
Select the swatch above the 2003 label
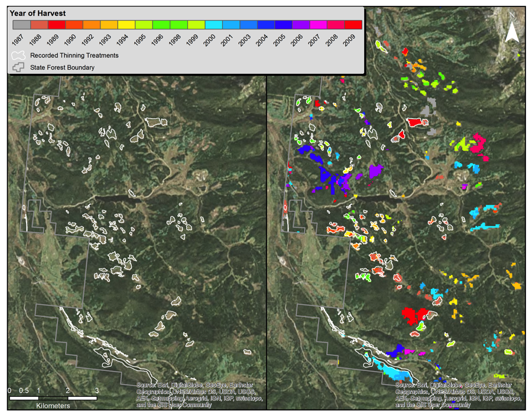point(249,25)
